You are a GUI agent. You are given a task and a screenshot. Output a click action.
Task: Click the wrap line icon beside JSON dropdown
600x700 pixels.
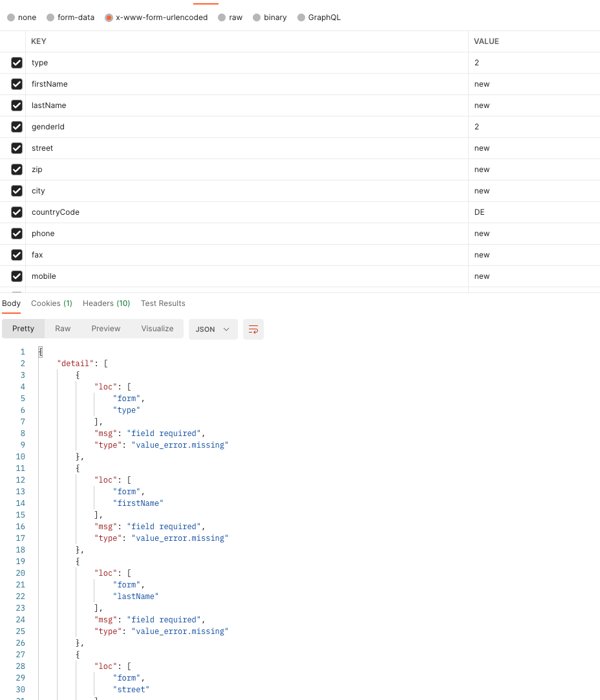pyautogui.click(x=253, y=329)
